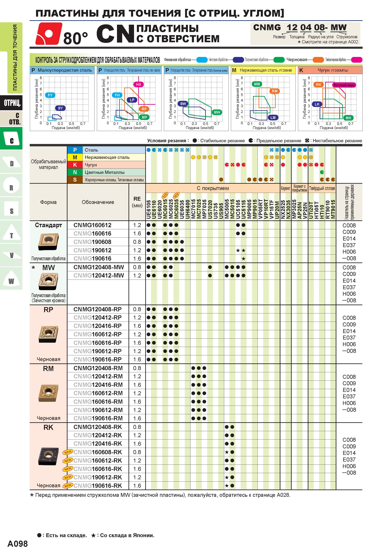Click the 'Обозначение' column header
Screen dimensions: 392x555
click(x=98, y=202)
